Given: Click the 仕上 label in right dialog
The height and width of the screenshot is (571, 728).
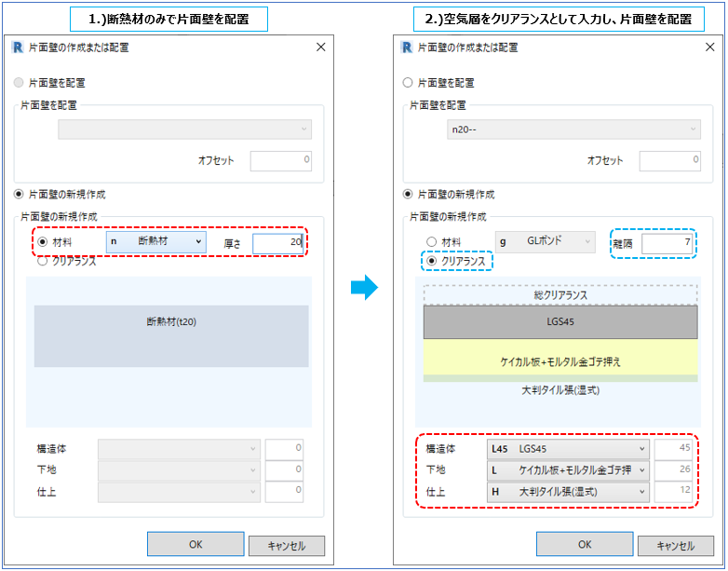Looking at the screenshot, I should click(436, 492).
